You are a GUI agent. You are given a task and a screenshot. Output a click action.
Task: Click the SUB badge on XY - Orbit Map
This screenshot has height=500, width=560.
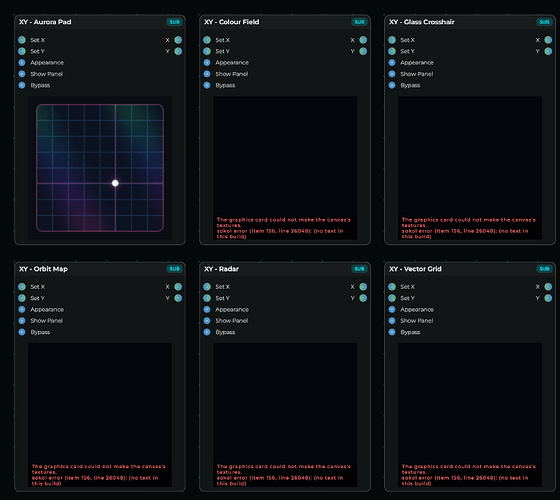pos(174,269)
